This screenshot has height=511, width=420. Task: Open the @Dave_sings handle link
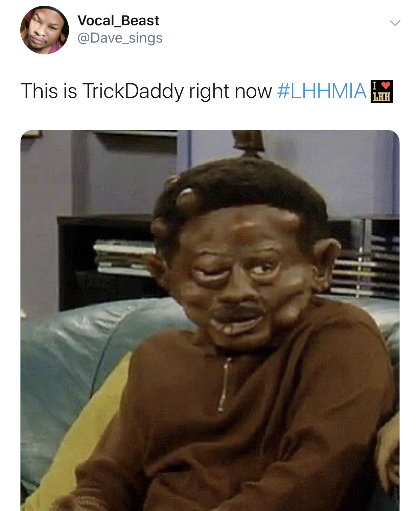coord(120,38)
